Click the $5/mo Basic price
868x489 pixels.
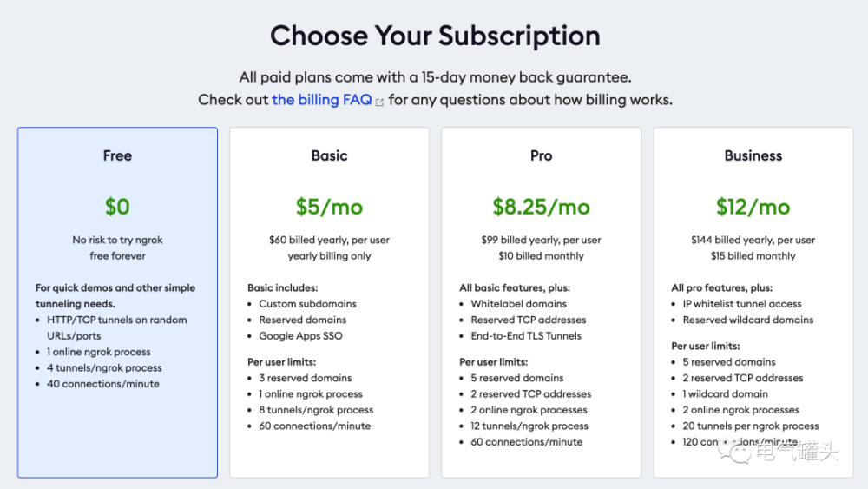[329, 207]
